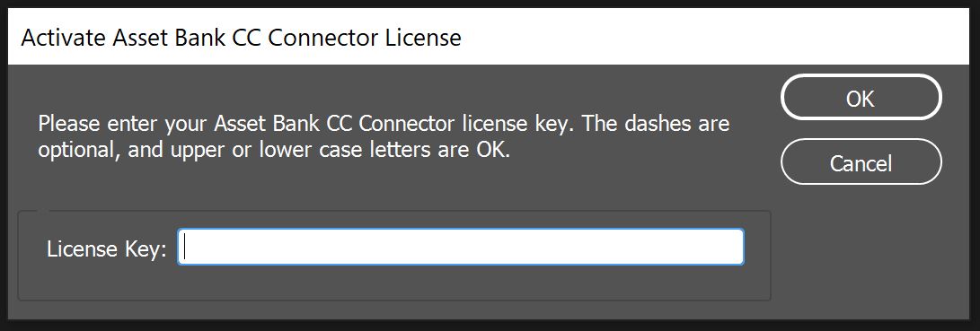Viewport: 980px width, 331px height.
Task: Activate the rounded OK button
Action: tap(861, 98)
